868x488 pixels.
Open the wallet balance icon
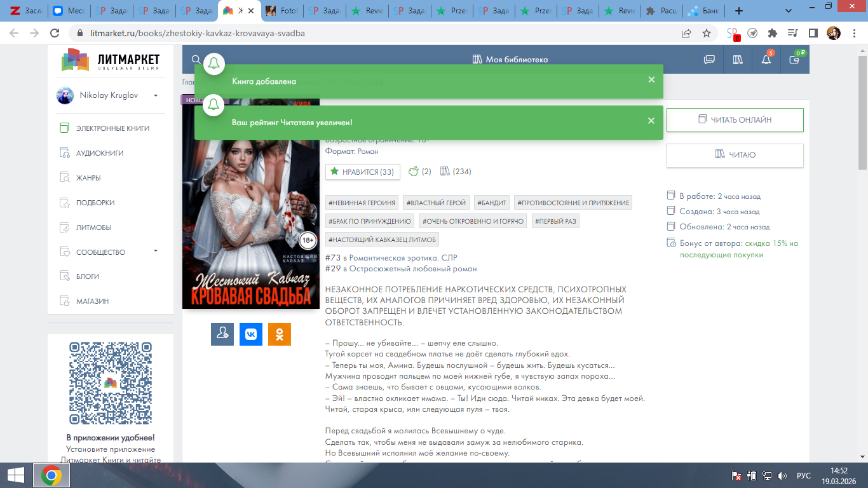794,59
